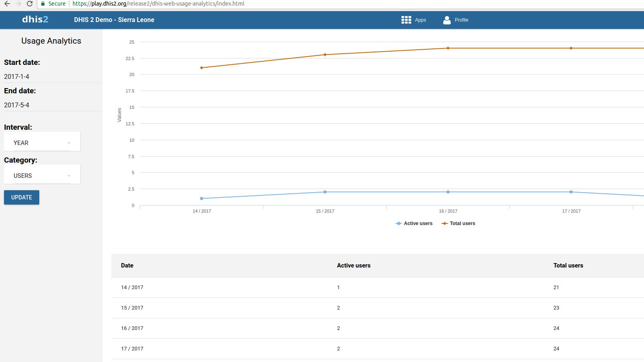The height and width of the screenshot is (362, 644).
Task: Go back using browser back arrow
Action: (x=7, y=4)
